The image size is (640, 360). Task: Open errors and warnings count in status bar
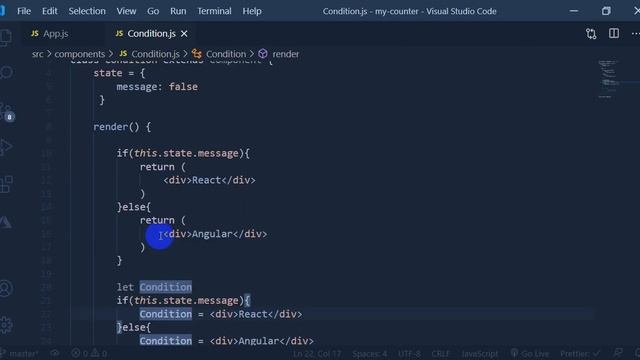(x=89, y=353)
